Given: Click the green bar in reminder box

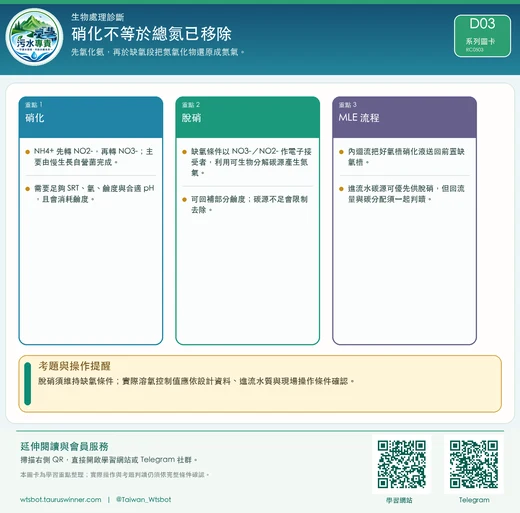Looking at the screenshot, I should coord(28,384).
